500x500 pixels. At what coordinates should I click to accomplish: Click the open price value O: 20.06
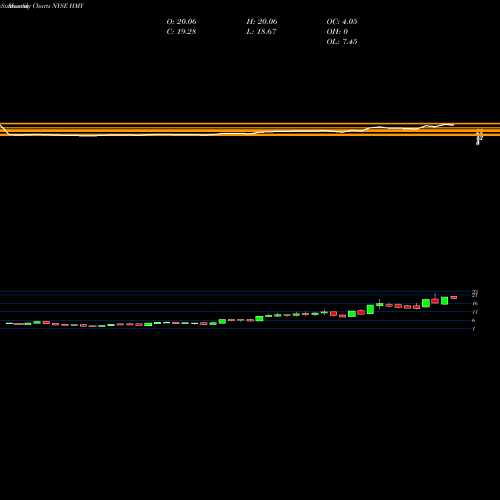click(x=181, y=22)
